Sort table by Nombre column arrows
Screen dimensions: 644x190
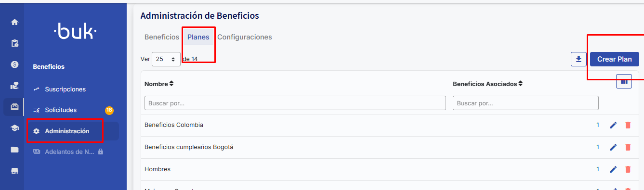(x=171, y=84)
